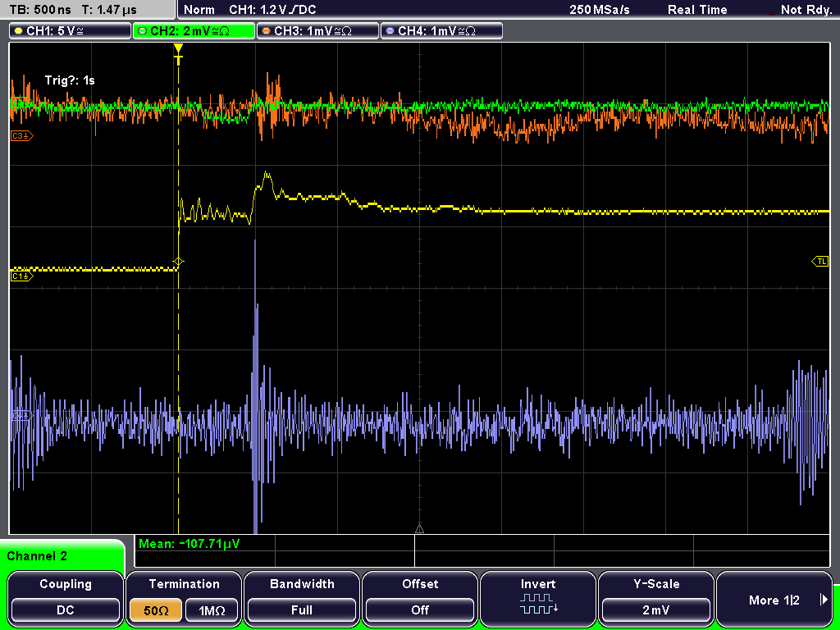Click the CH1: 1.2 V trigger source readout
840x630 pixels.
(x=272, y=10)
